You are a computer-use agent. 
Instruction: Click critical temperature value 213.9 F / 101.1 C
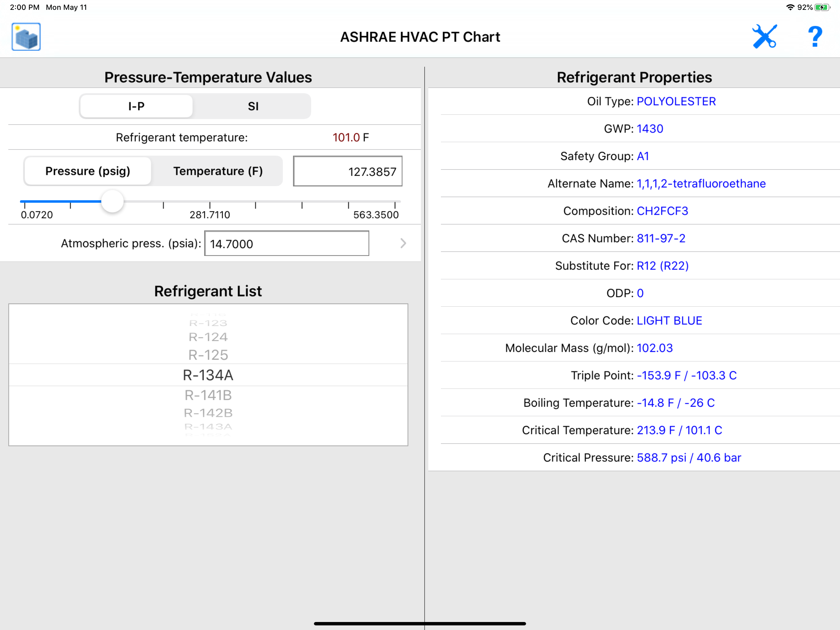[680, 430]
